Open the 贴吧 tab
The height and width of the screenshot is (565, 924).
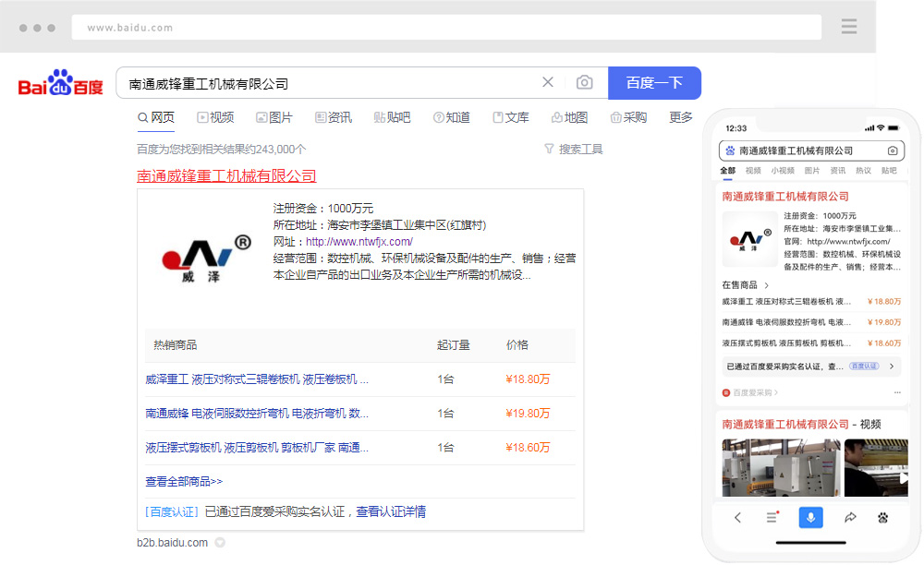tap(392, 118)
